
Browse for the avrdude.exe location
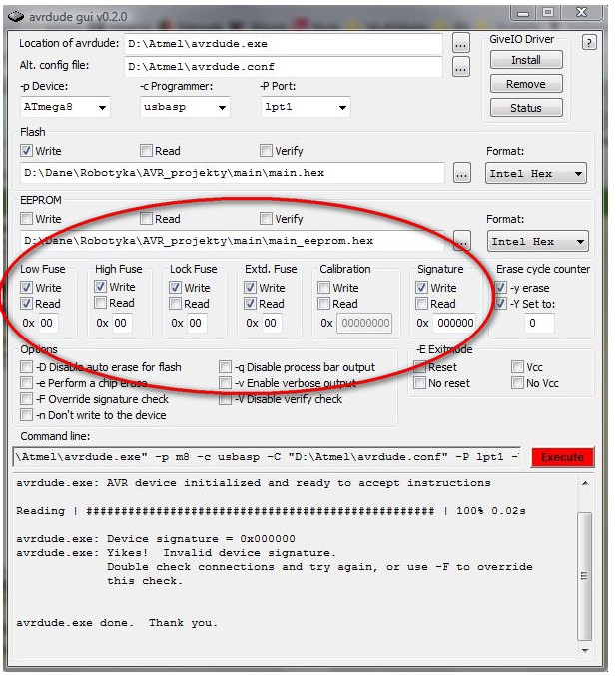(x=461, y=44)
